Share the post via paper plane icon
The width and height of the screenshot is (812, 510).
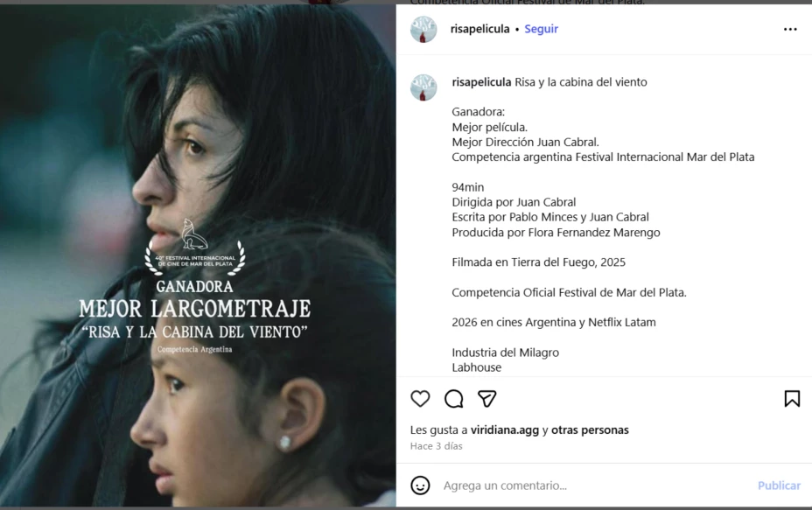click(x=486, y=399)
